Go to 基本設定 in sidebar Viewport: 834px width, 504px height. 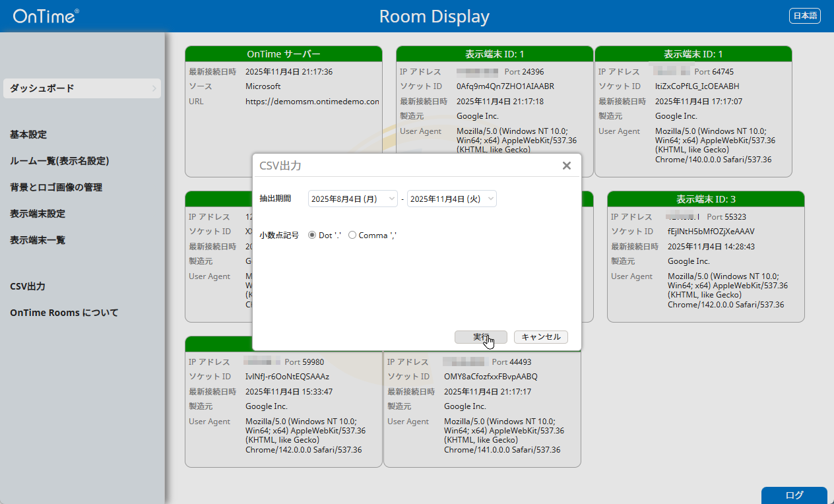tap(28, 135)
